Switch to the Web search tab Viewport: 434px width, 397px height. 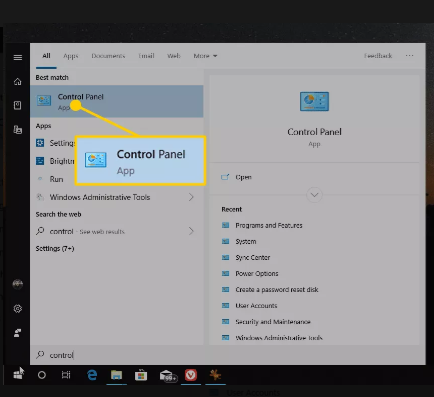174,56
